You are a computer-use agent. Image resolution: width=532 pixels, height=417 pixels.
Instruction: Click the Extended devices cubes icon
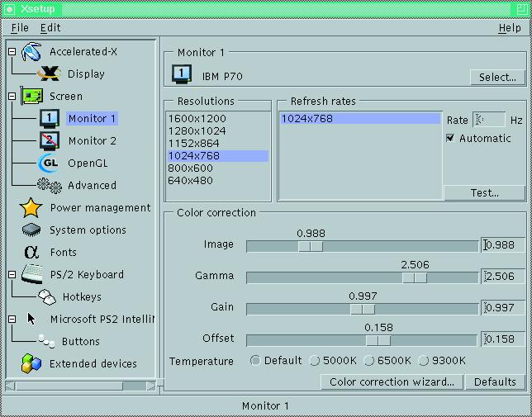click(x=31, y=363)
